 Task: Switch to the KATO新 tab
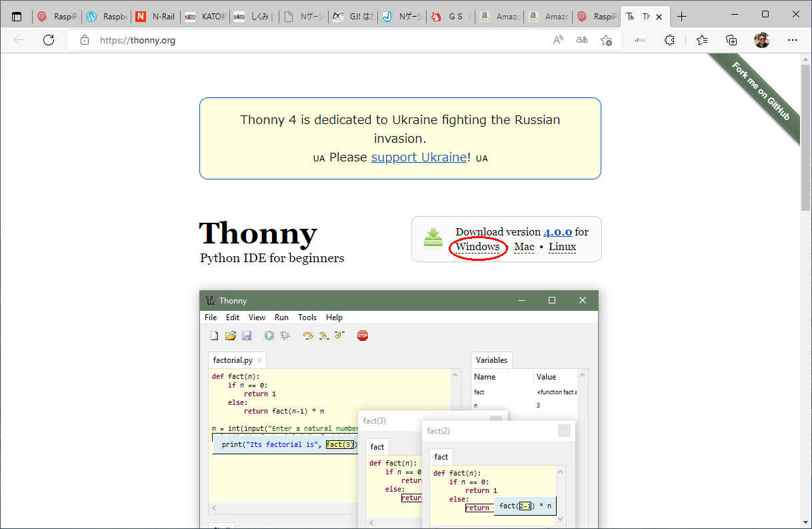[x=203, y=17]
